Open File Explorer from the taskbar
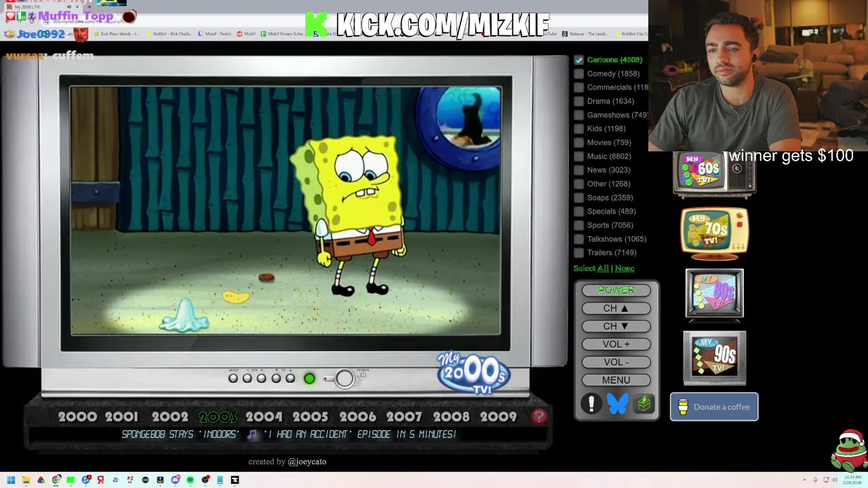Viewport: 868px width, 488px height. point(26,480)
